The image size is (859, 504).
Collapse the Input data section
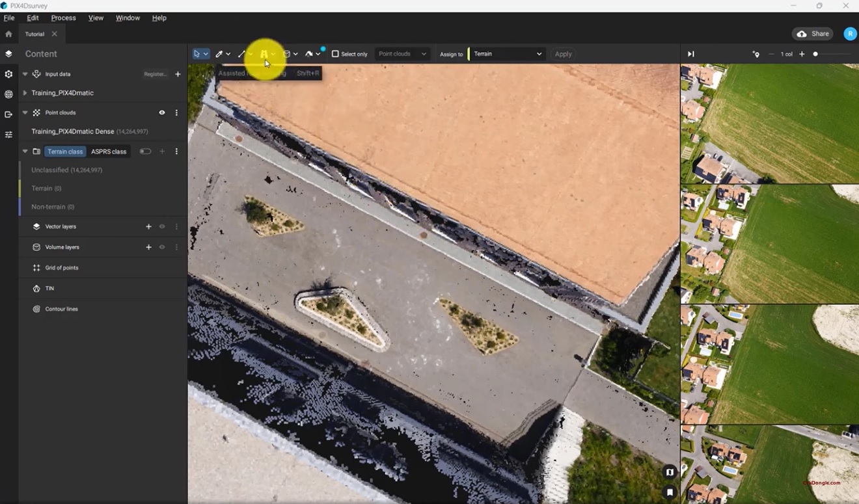coord(25,74)
